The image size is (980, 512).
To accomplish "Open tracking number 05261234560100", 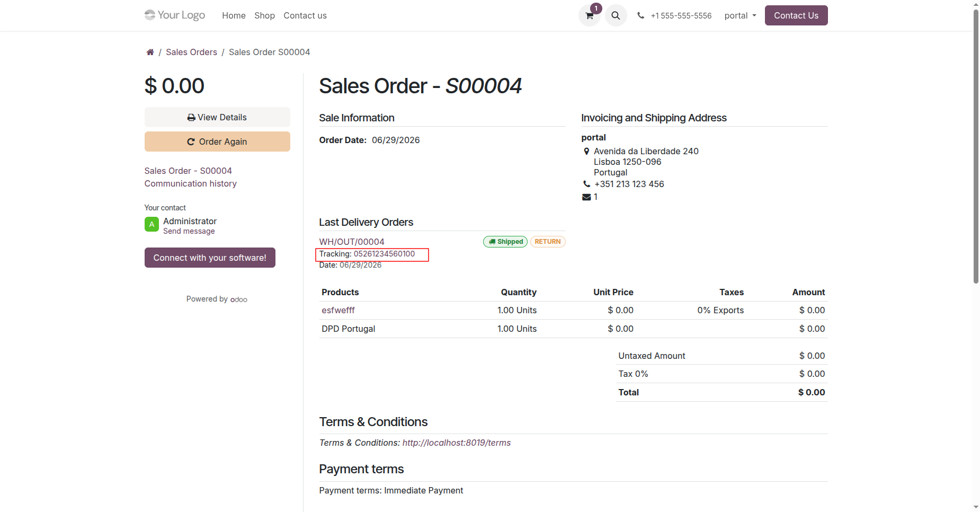I will [384, 254].
